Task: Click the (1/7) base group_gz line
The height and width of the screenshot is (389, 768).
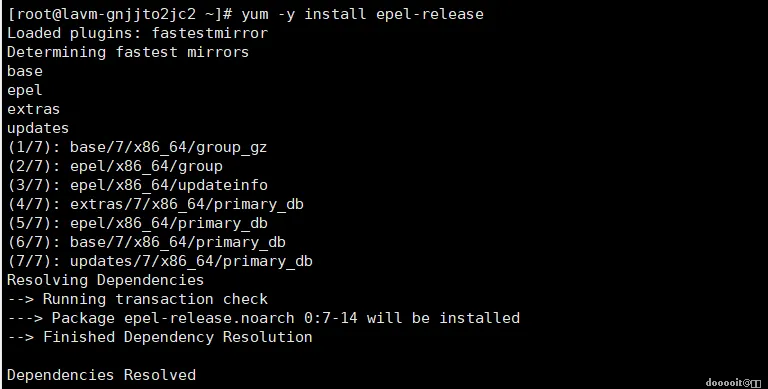Action: point(137,147)
